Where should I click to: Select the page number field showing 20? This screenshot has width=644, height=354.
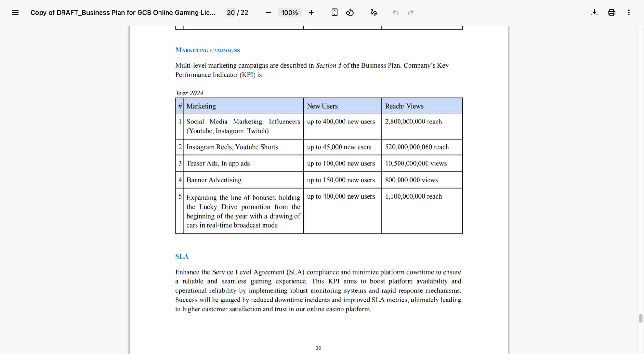point(231,13)
